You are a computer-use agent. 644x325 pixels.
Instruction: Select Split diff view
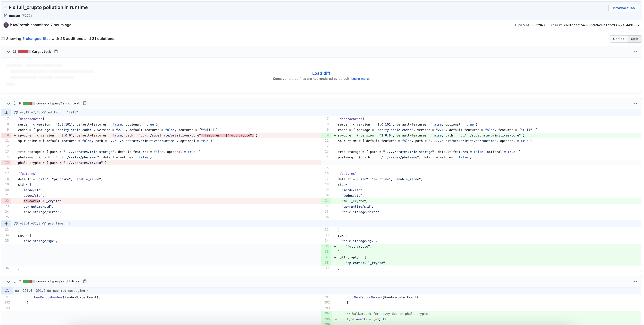(634, 39)
